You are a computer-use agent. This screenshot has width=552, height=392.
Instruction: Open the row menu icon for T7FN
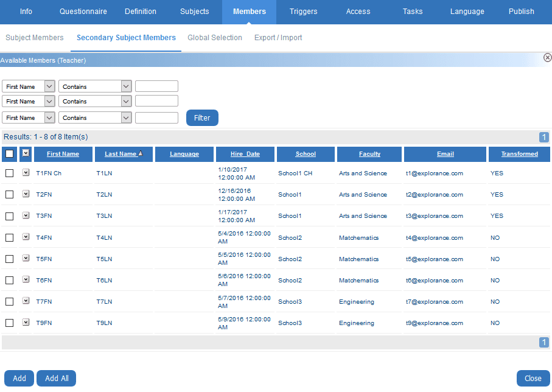coord(26,301)
